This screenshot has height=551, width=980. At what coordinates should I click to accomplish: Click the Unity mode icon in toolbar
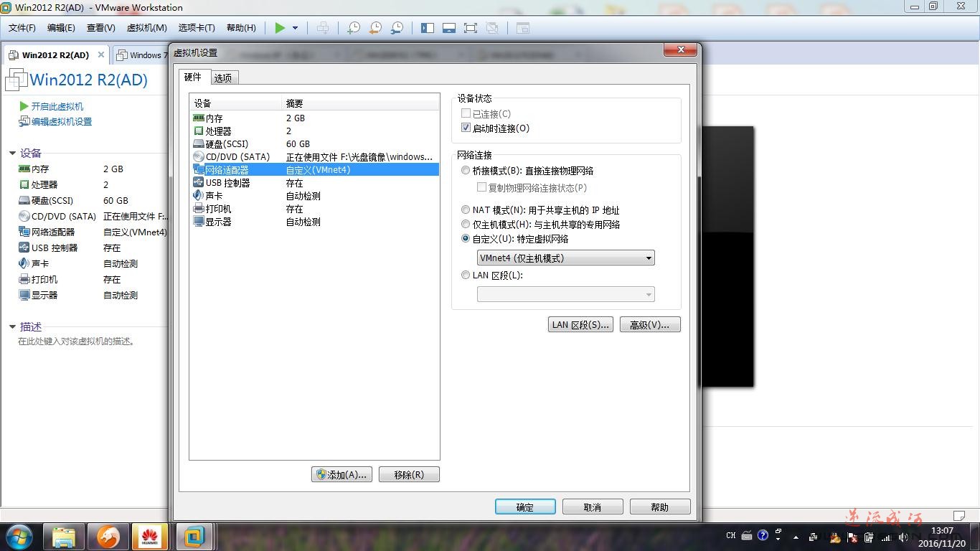[492, 28]
